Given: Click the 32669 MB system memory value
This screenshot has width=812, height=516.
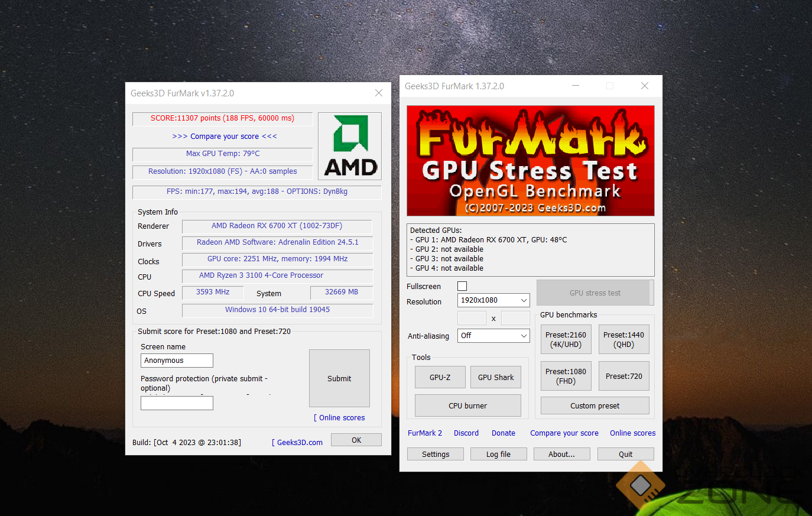Looking at the screenshot, I should (342, 292).
